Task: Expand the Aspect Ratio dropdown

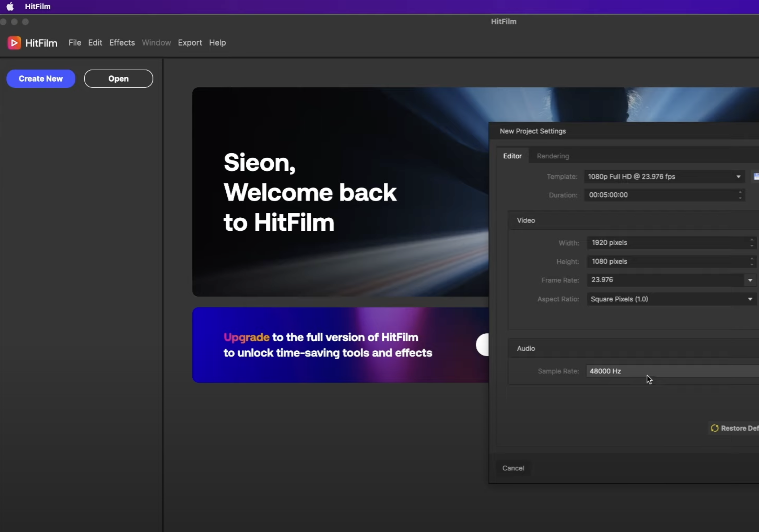Action: [750, 299]
